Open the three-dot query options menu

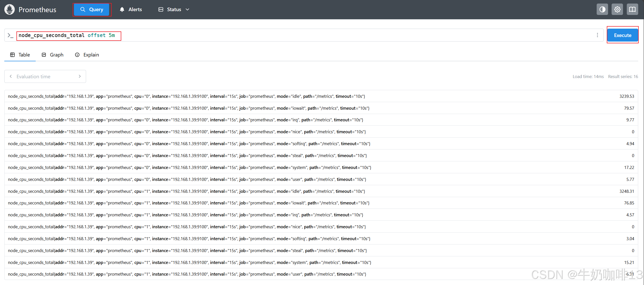tap(597, 35)
